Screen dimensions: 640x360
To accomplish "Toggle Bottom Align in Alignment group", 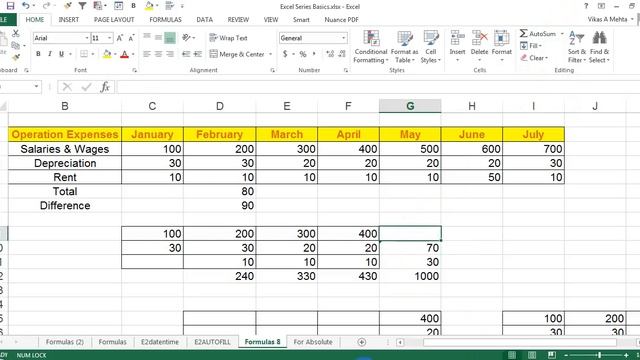I will coord(170,38).
